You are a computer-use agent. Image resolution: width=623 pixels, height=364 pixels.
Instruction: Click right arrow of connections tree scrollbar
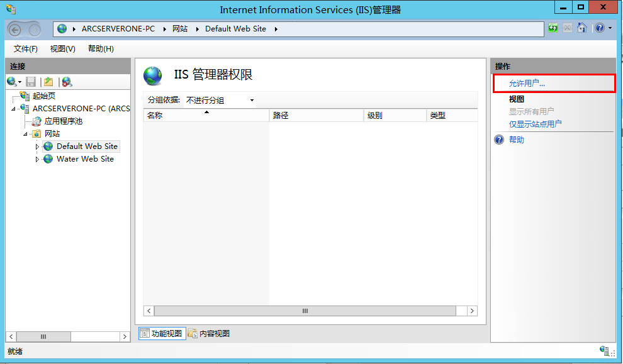pos(125,336)
